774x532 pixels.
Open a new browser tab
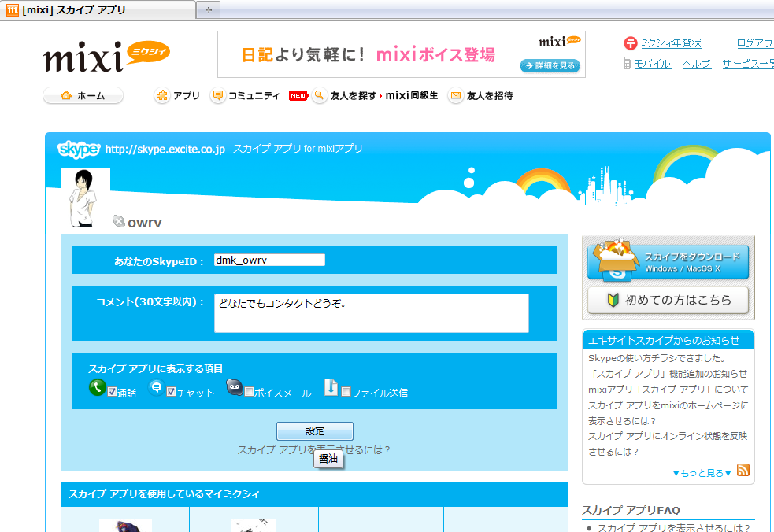209,10
